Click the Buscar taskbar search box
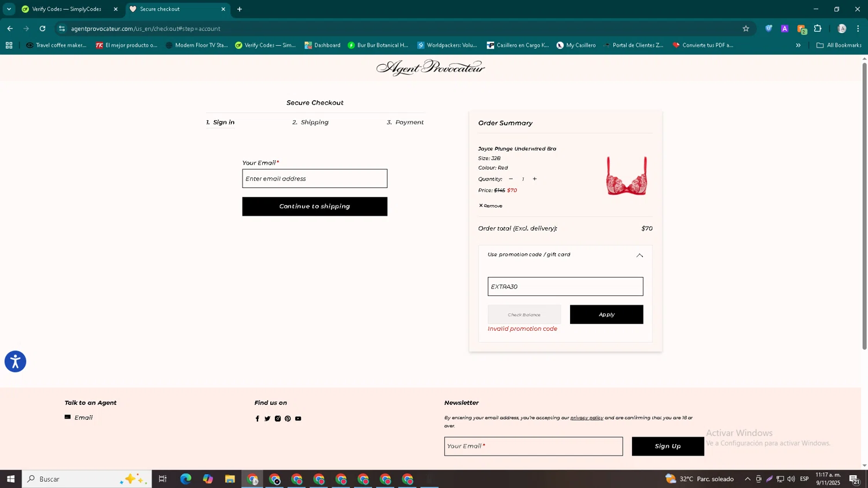 point(87,479)
